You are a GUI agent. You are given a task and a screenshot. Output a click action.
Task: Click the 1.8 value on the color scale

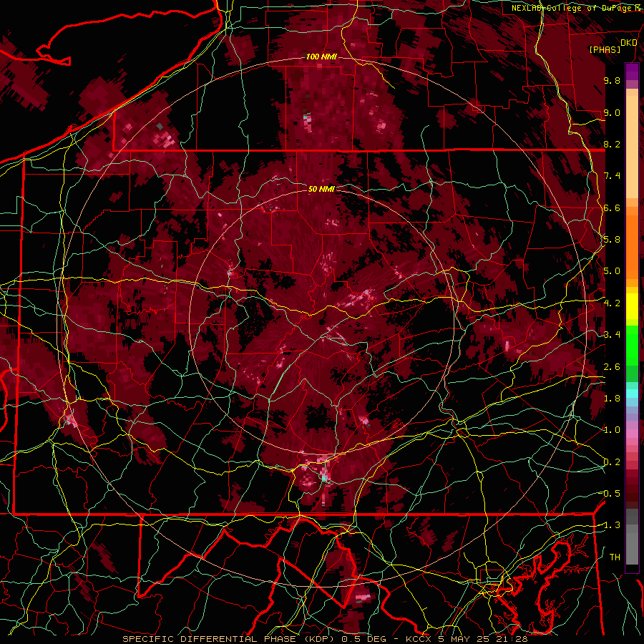(612, 399)
